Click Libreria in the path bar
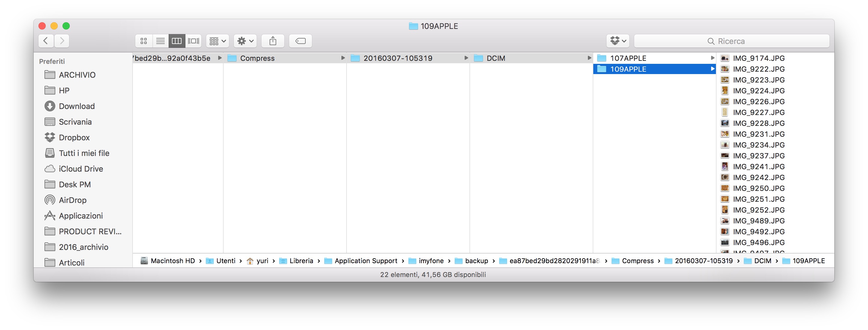This screenshot has height=330, width=868. click(x=301, y=260)
